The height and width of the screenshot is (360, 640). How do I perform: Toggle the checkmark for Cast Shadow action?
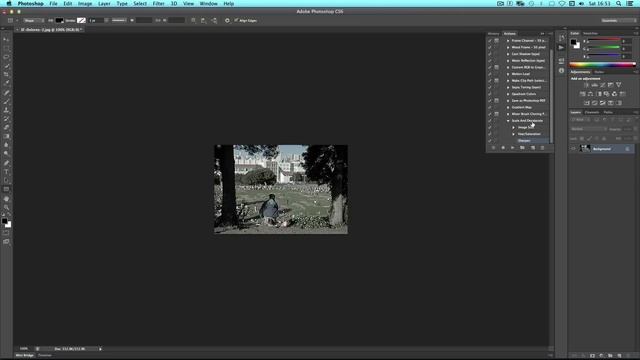click(x=490, y=54)
